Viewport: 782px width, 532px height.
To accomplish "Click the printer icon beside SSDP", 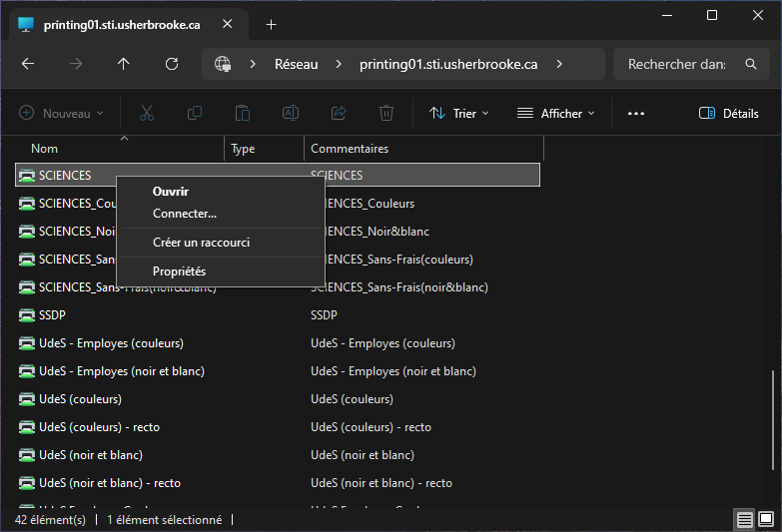I will [x=26, y=315].
